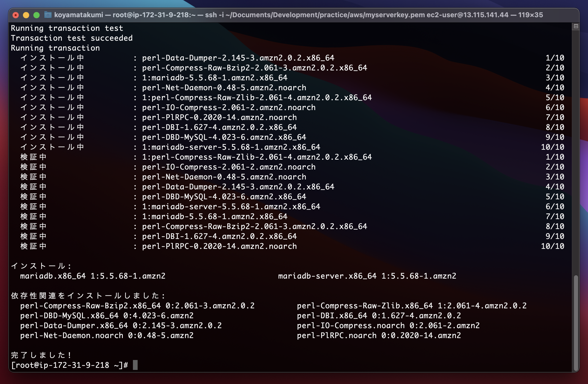Screen dimensions: 588x384
Task: Click the vertical scrollbar thumb
Action: tap(576, 323)
